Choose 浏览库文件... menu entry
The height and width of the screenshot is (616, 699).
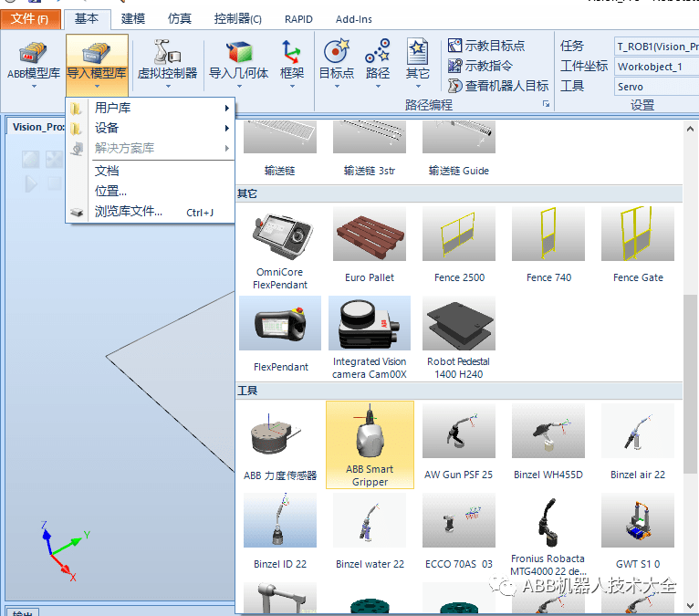[x=151, y=212]
